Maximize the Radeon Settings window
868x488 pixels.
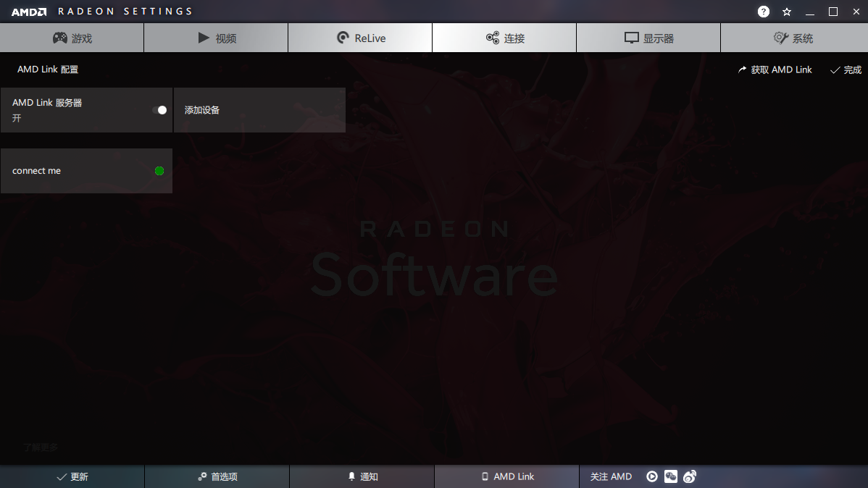[833, 12]
